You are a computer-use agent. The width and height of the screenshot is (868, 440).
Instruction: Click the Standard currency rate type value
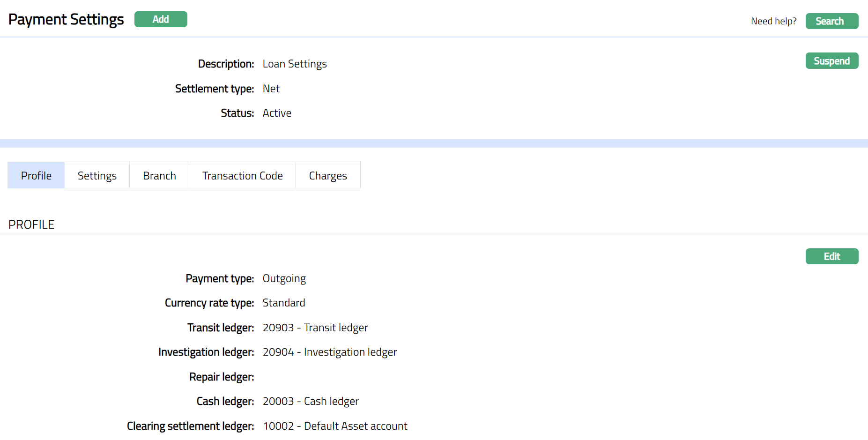pyautogui.click(x=283, y=303)
